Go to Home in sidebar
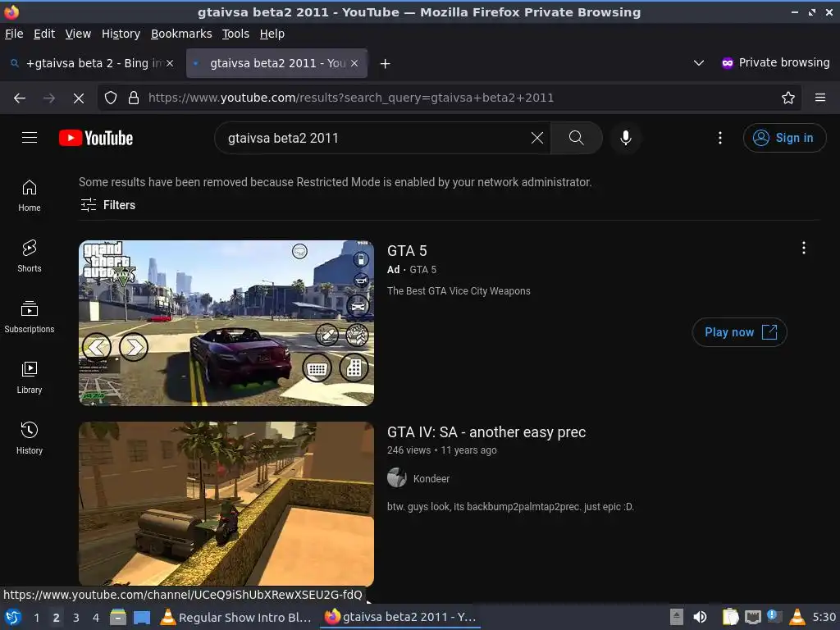 [30, 195]
